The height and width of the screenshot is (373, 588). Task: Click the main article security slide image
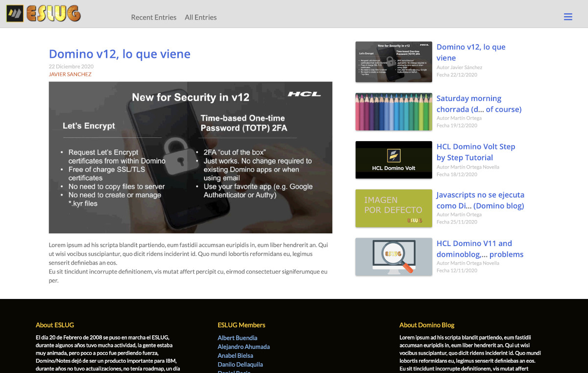[191, 157]
